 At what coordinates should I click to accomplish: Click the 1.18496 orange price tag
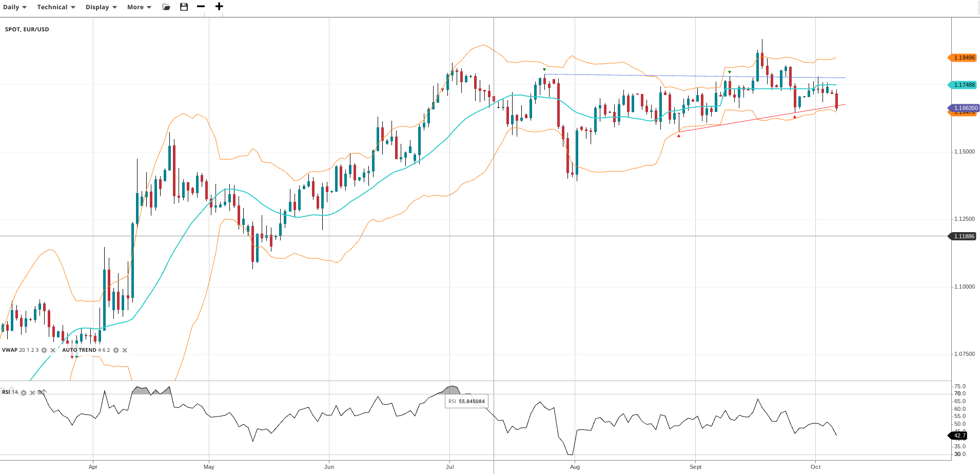coord(963,58)
